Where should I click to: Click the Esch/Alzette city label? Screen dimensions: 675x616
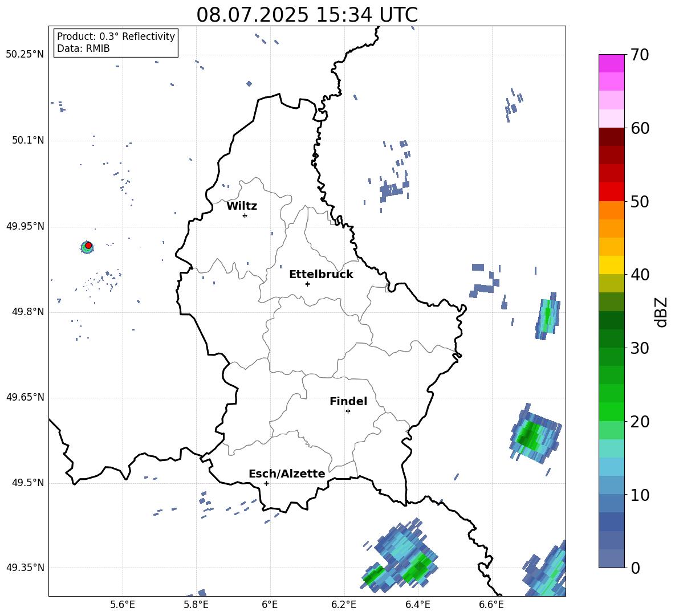287,474
